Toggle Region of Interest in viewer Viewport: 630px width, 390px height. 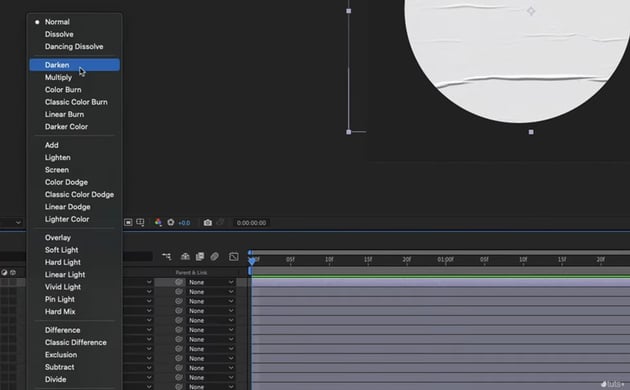pos(128,223)
